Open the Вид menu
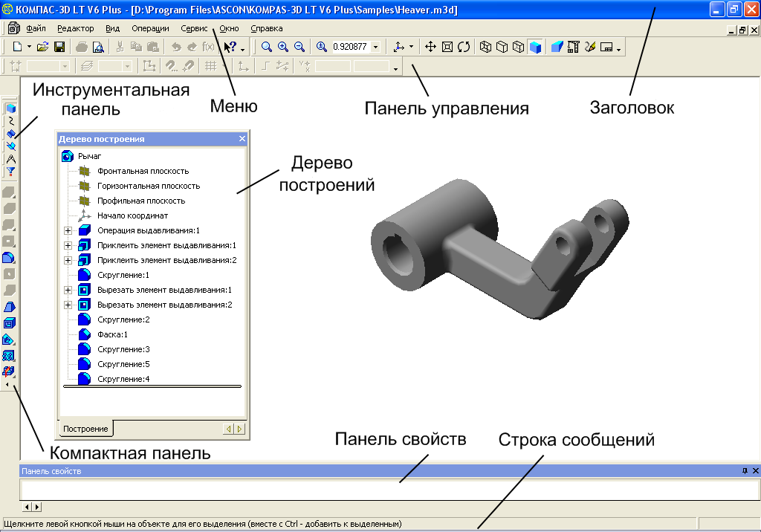 point(113,29)
